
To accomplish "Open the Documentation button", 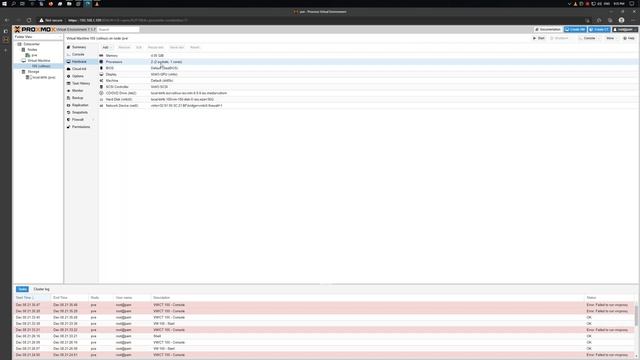I will [548, 29].
